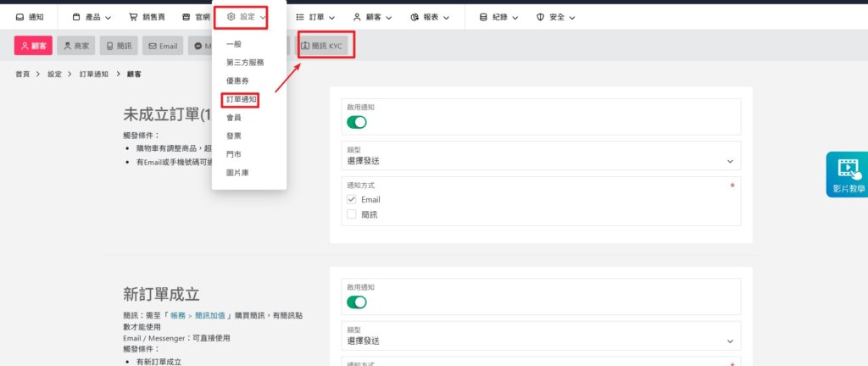Click the 設定 gear icon

(231, 17)
